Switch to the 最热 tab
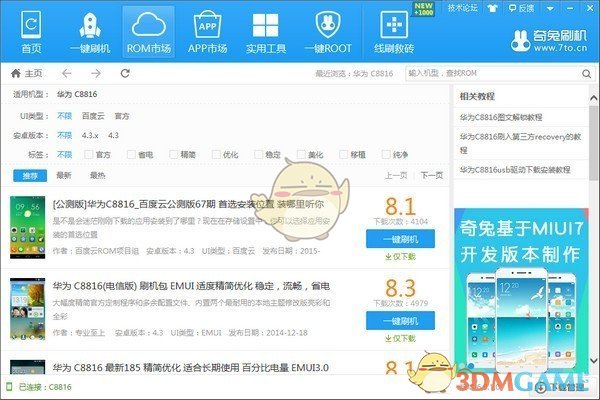 coord(97,175)
